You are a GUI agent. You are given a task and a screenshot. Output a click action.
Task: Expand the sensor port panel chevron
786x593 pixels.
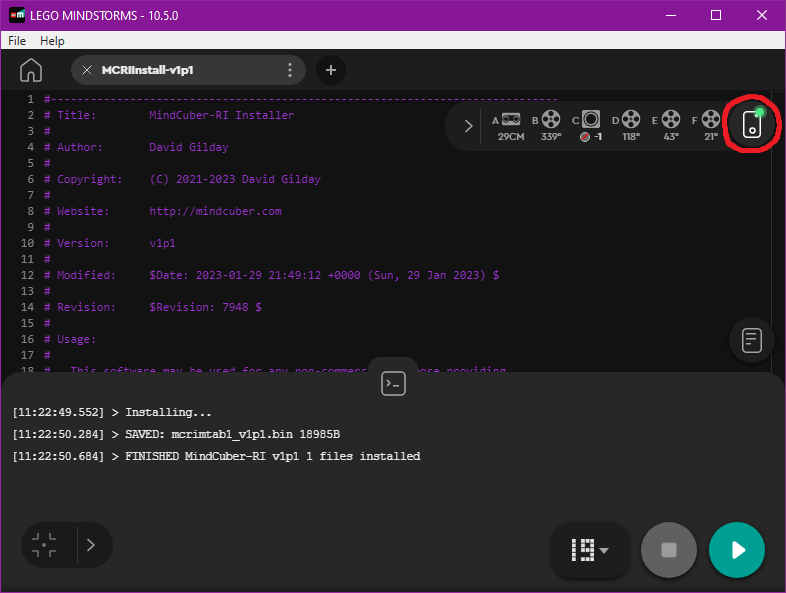point(467,126)
